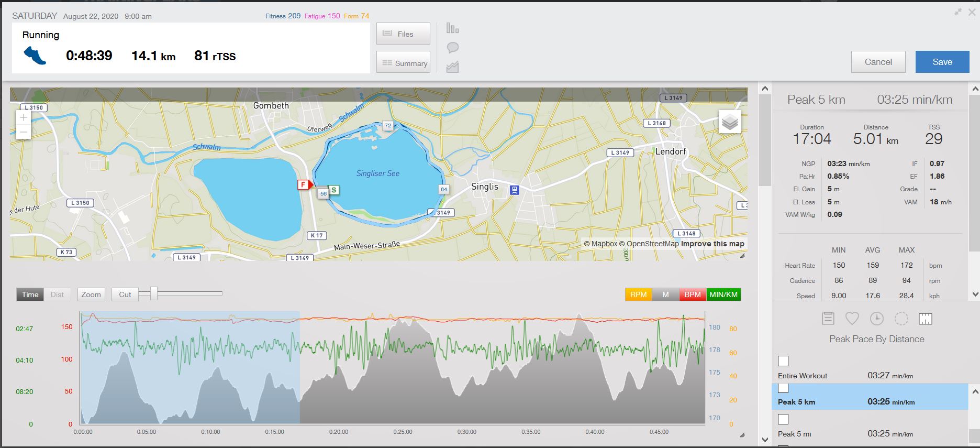Click the chart smoothing slider handle
This screenshot has height=448, width=980.
153,293
